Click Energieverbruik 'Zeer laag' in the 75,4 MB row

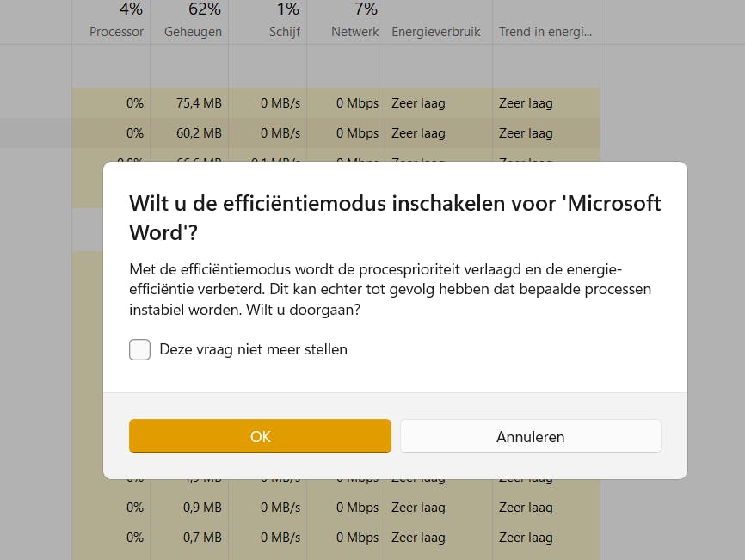[x=418, y=103]
